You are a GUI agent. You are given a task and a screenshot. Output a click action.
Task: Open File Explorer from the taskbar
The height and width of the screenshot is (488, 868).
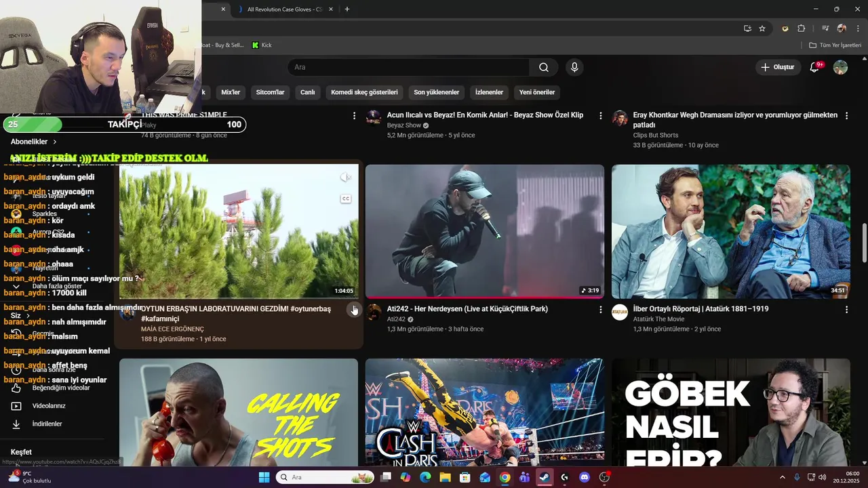(x=445, y=477)
